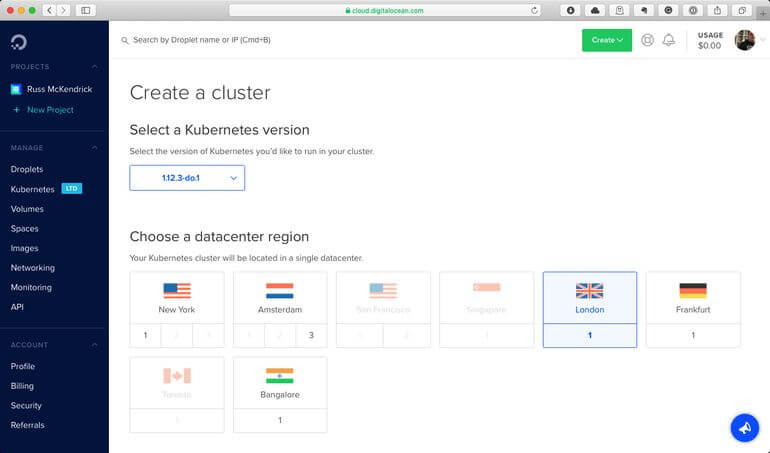Select Amsterdam datacenter number 3
This screenshot has width=770, height=453.
(x=311, y=335)
